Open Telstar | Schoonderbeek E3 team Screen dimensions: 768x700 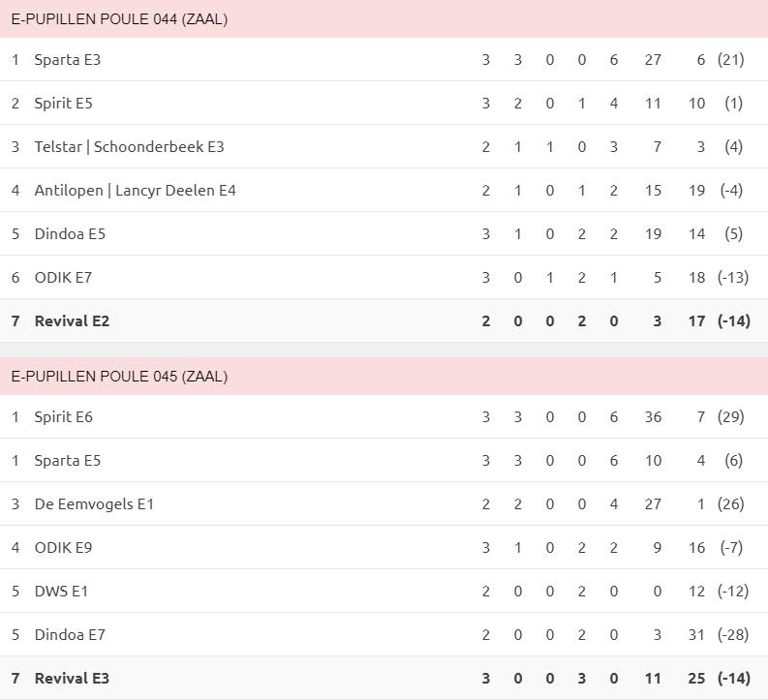pos(129,147)
